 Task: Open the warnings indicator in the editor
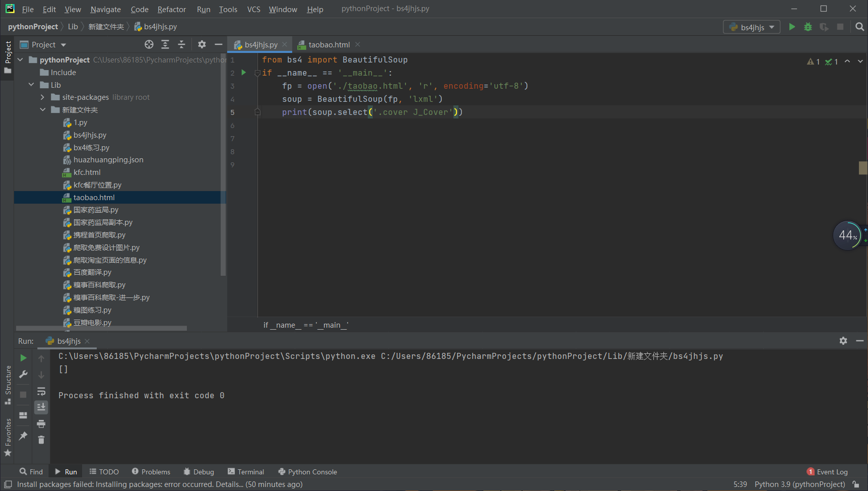click(814, 62)
